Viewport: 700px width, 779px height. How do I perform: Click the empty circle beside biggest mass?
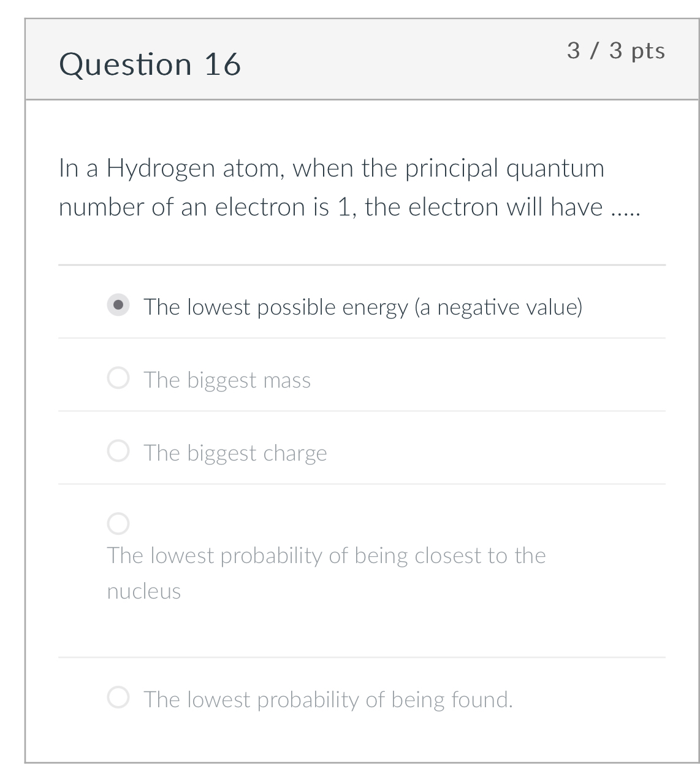(x=118, y=378)
